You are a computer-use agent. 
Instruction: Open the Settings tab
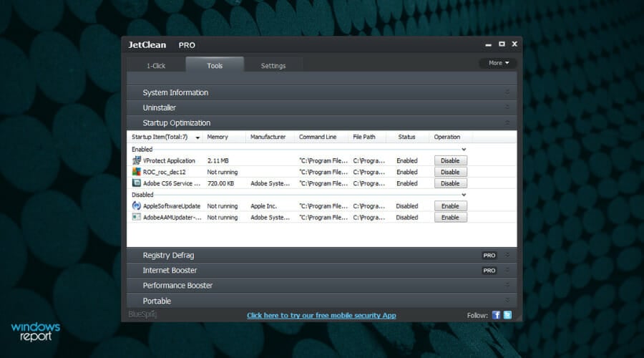coord(273,65)
